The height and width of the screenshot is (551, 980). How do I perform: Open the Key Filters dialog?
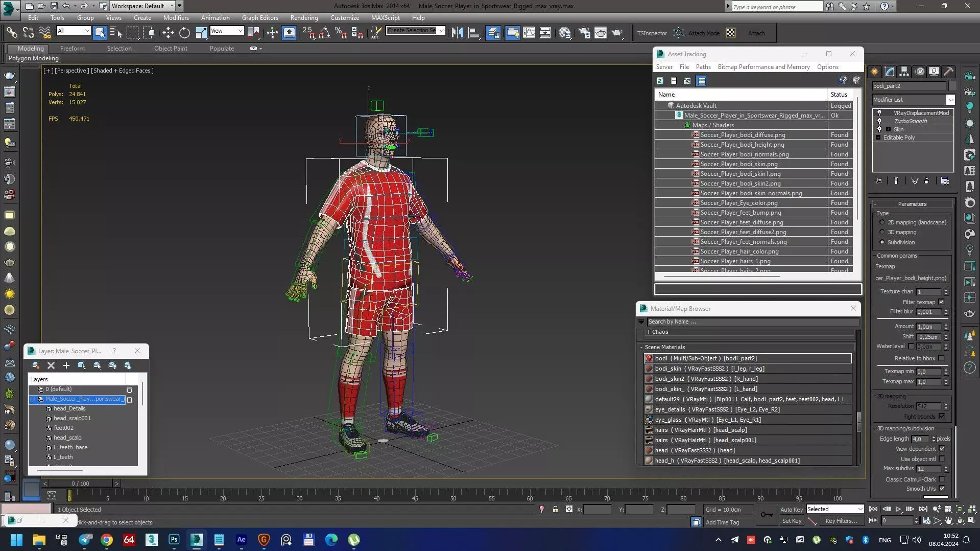click(841, 521)
